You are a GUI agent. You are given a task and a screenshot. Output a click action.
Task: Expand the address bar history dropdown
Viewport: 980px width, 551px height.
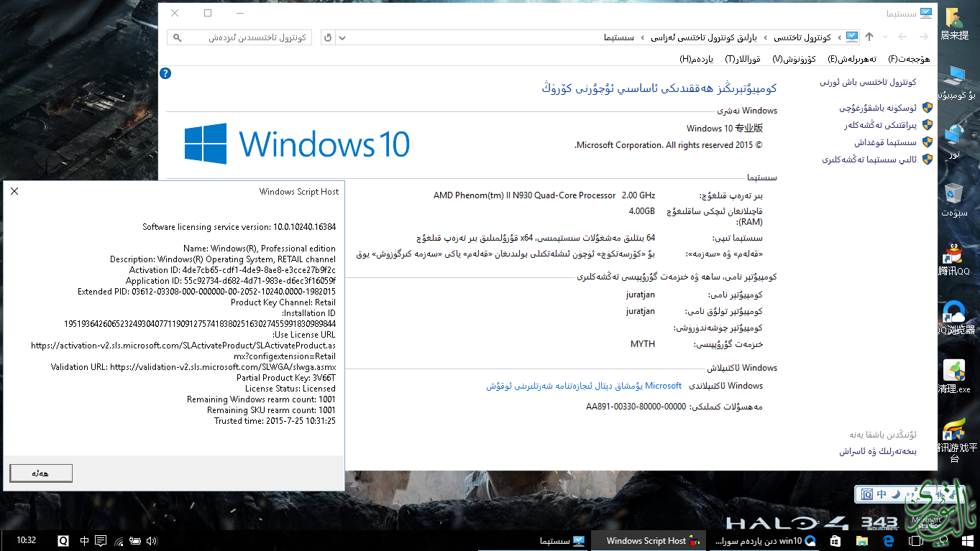[342, 37]
